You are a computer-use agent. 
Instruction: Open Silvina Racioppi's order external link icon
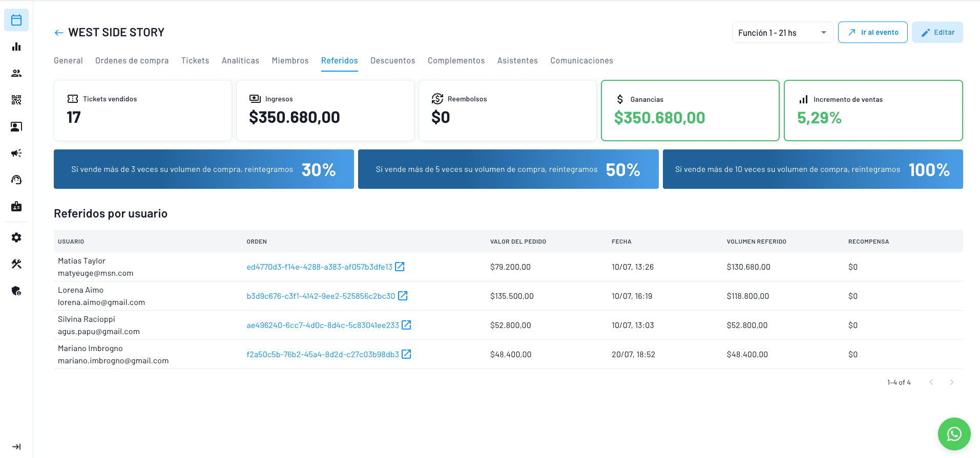(x=406, y=325)
